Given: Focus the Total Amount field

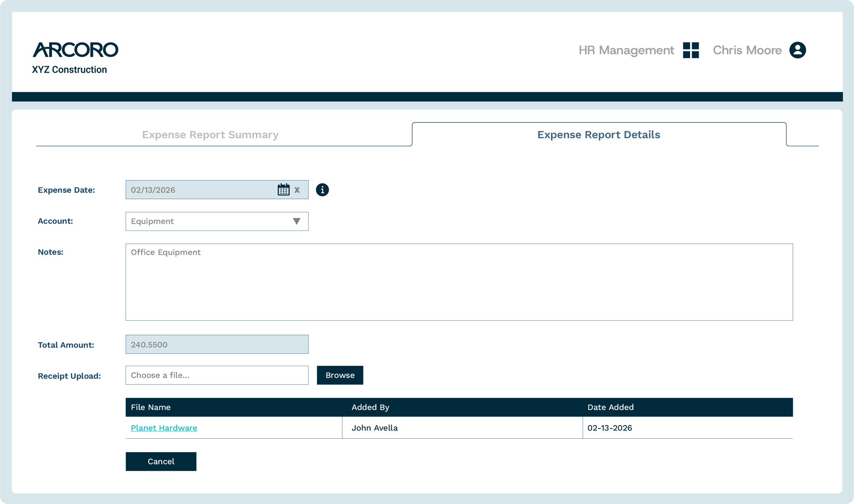Looking at the screenshot, I should pos(217,344).
